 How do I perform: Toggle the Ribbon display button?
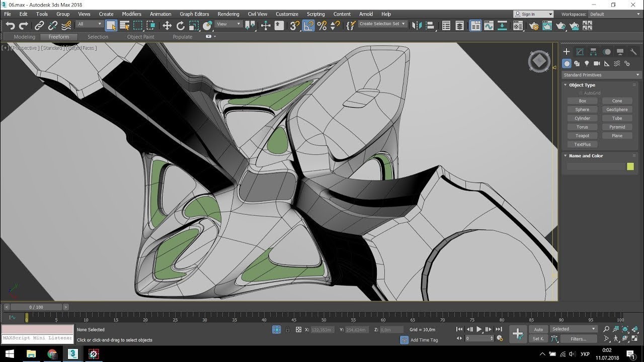pos(475,26)
